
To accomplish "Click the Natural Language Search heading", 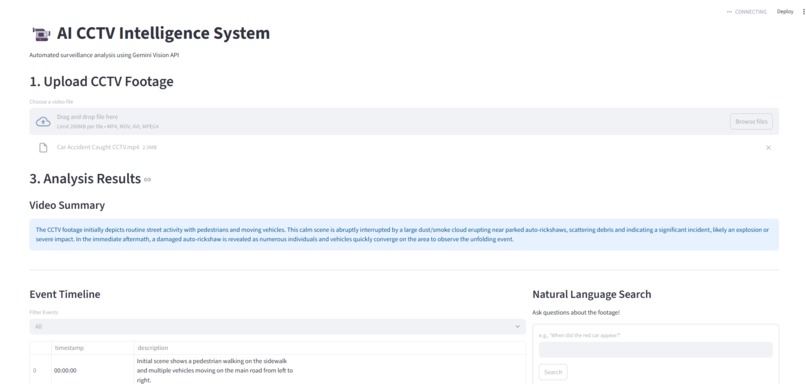I will click(x=592, y=295).
